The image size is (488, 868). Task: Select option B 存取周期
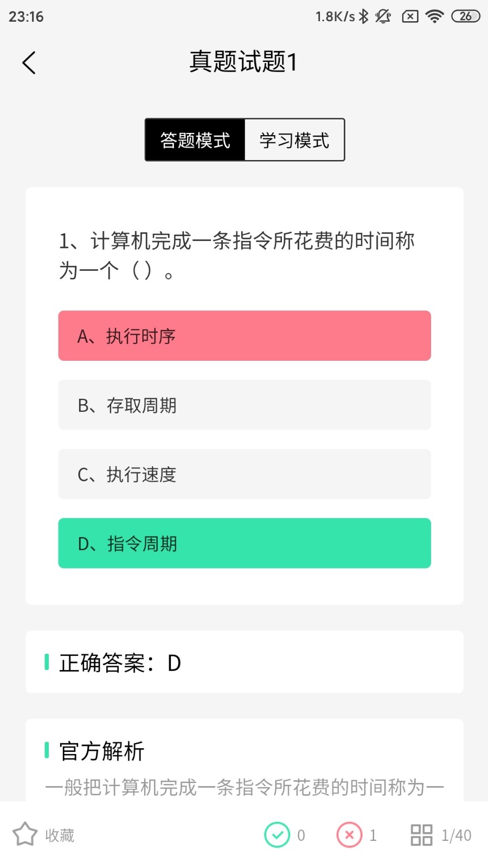tap(244, 405)
